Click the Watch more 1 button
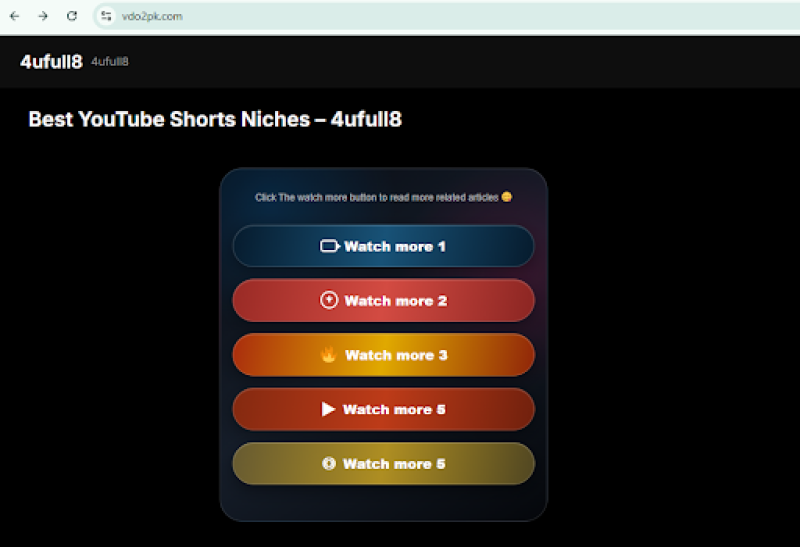The height and width of the screenshot is (547, 800). [x=383, y=246]
